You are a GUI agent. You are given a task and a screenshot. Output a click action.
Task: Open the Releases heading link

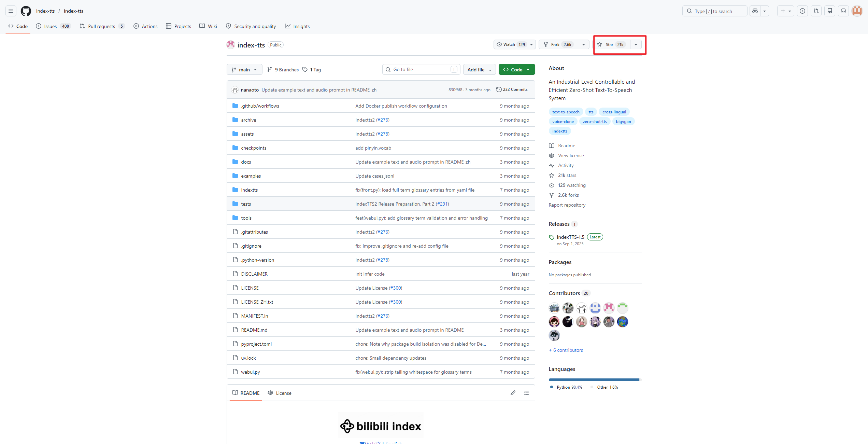click(559, 224)
